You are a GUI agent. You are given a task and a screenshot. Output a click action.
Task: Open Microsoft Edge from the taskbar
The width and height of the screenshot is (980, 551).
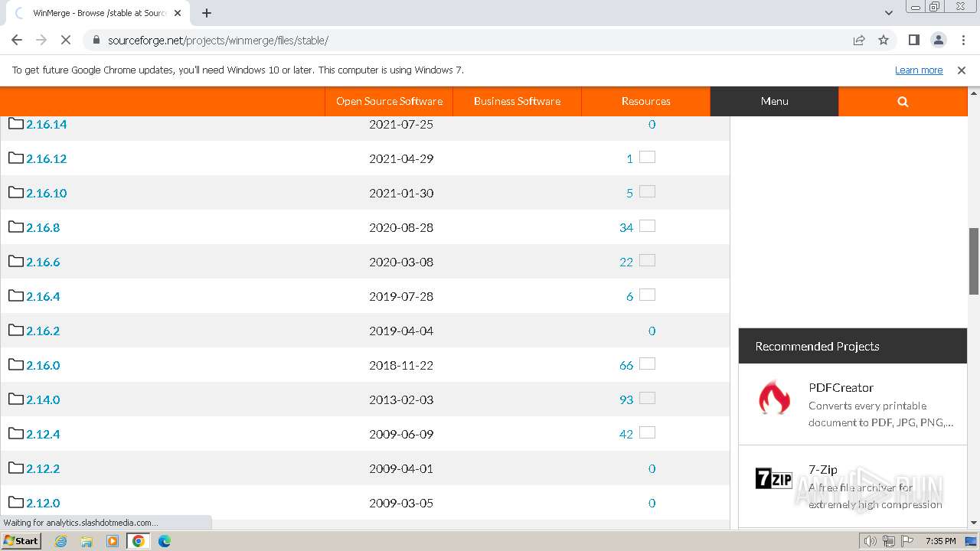click(165, 541)
